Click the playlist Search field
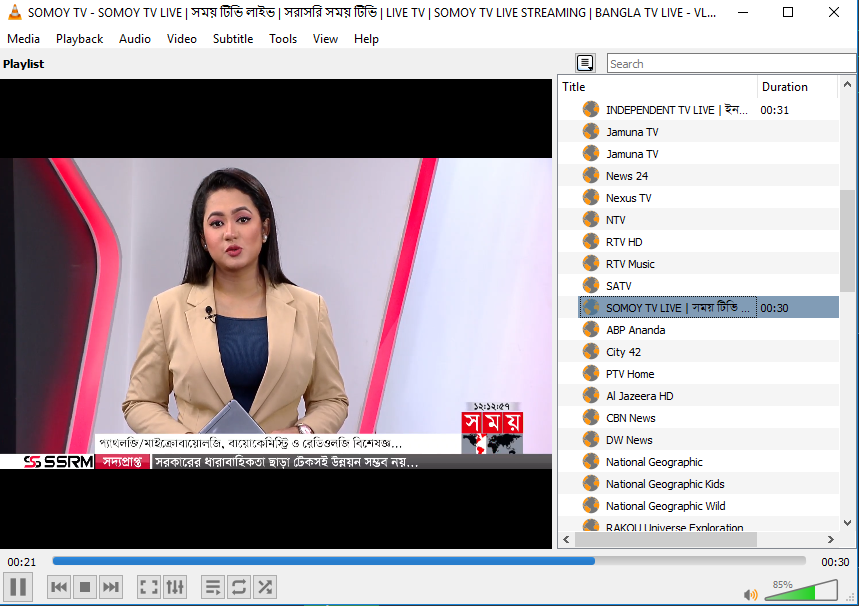The image size is (859, 606). 731,64
